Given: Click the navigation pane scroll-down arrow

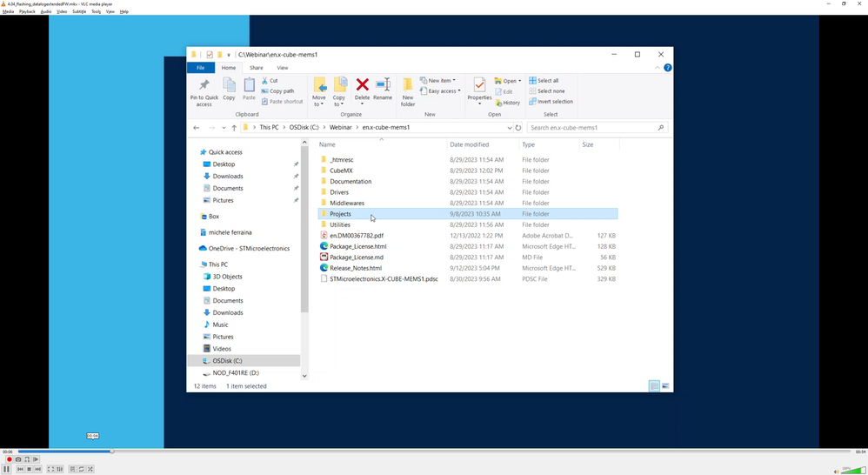Looking at the screenshot, I should (304, 376).
